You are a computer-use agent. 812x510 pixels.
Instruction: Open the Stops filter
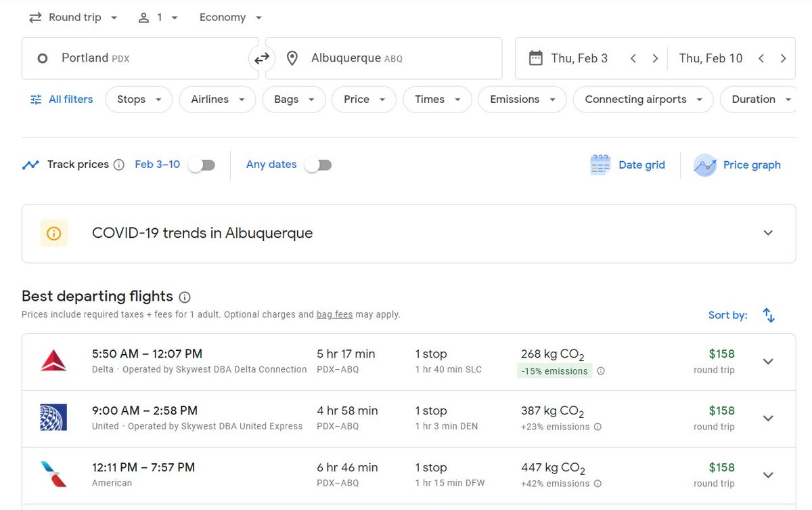138,99
